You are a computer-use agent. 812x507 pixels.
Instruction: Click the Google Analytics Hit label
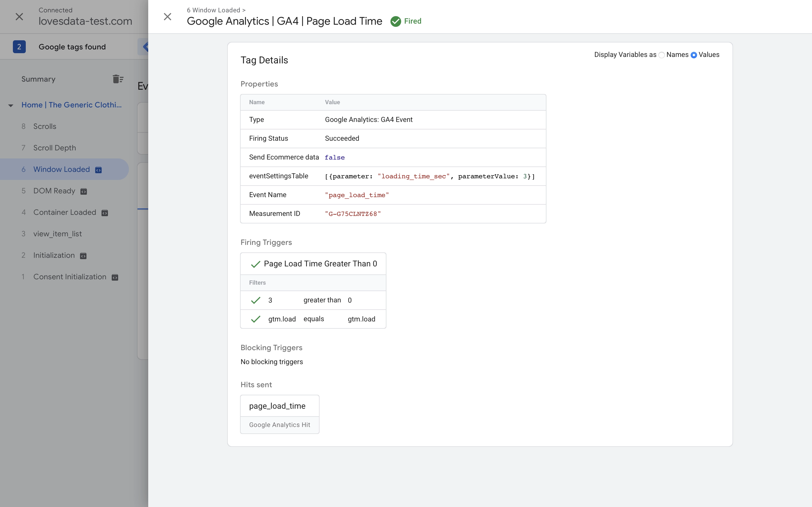(280, 425)
